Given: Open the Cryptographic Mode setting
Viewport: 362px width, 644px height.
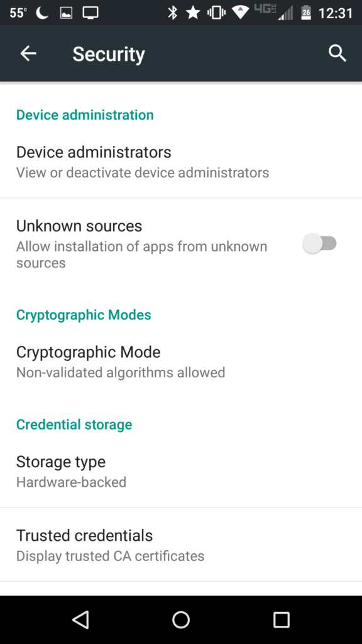Looking at the screenshot, I should click(181, 362).
